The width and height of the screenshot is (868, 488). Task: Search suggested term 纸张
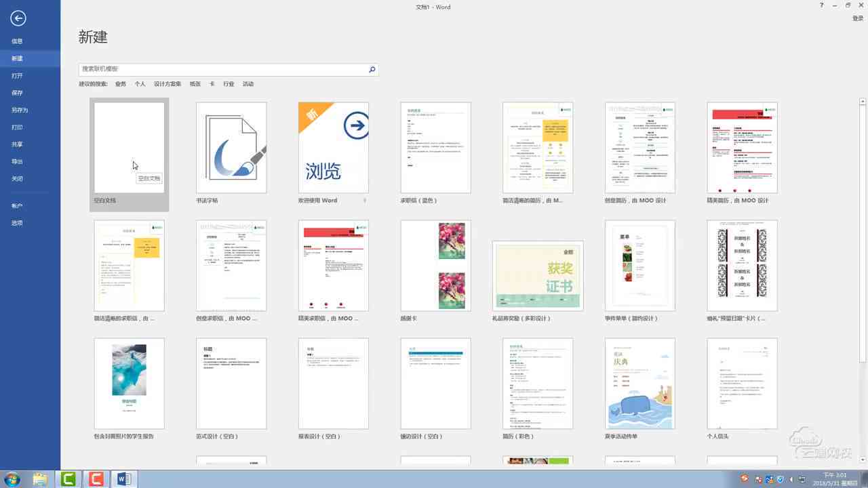tap(195, 84)
